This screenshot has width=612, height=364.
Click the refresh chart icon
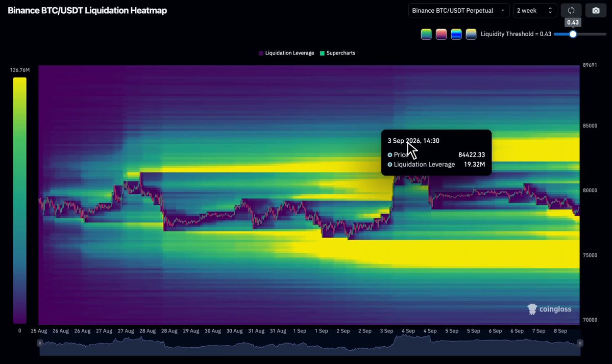(571, 11)
